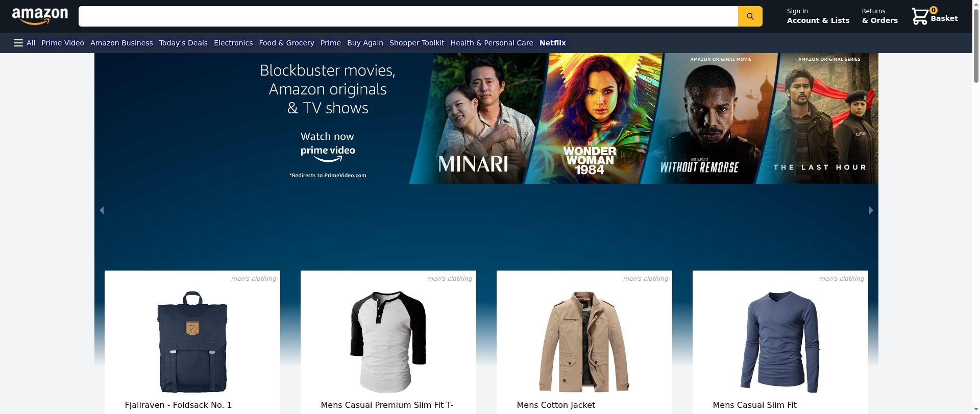Click the prime video logo in banner
The image size is (980, 414).
328,154
